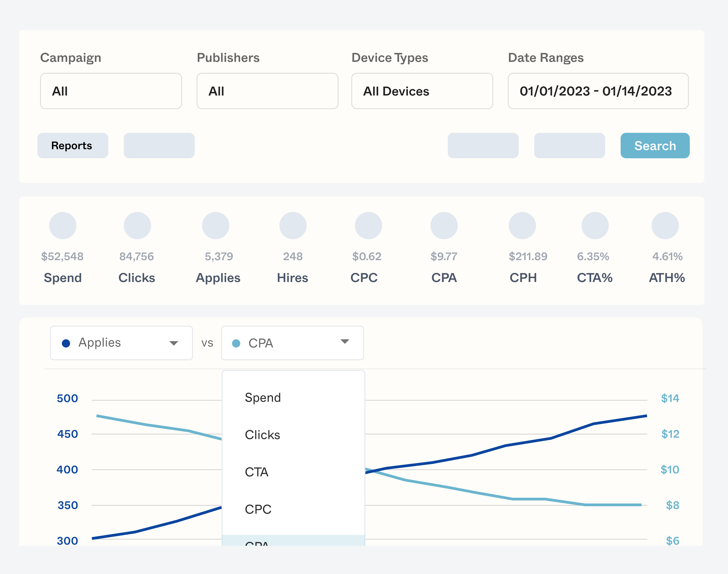The height and width of the screenshot is (574, 728).
Task: Choose CPC in the dropdown list
Action: tap(258, 509)
